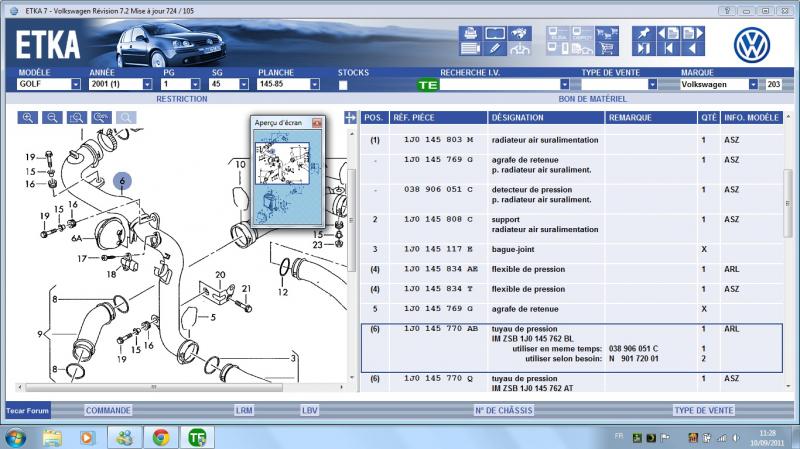Open the MODÈLE dropdown

(76, 84)
